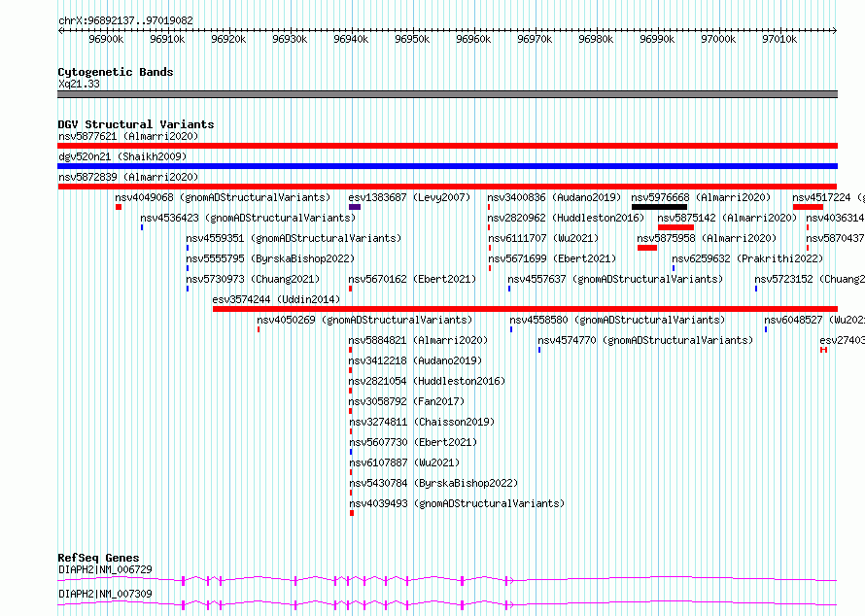Select the blue dgv520n21 variant bar
865x616 pixels.
click(x=447, y=166)
